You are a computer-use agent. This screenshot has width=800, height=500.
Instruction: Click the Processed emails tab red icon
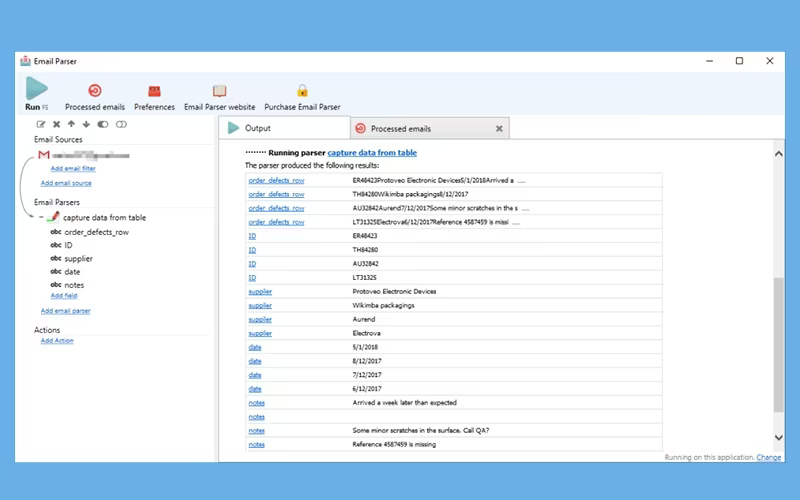[x=360, y=129]
